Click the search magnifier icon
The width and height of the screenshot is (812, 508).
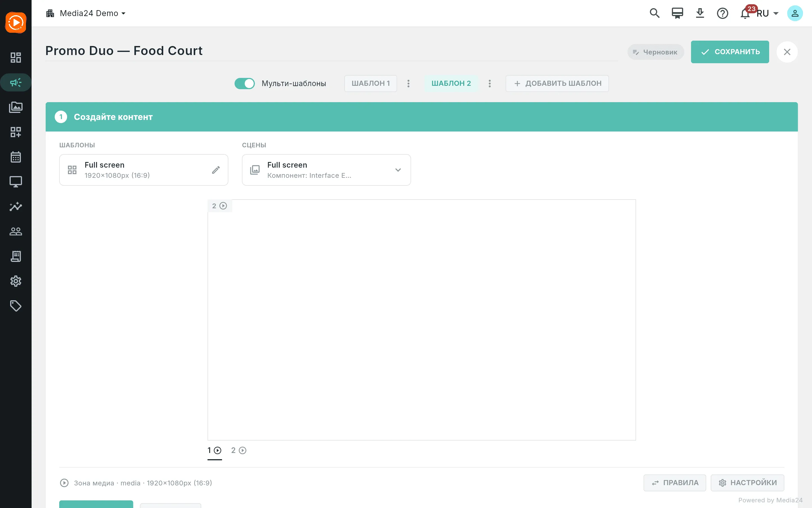pyautogui.click(x=655, y=14)
